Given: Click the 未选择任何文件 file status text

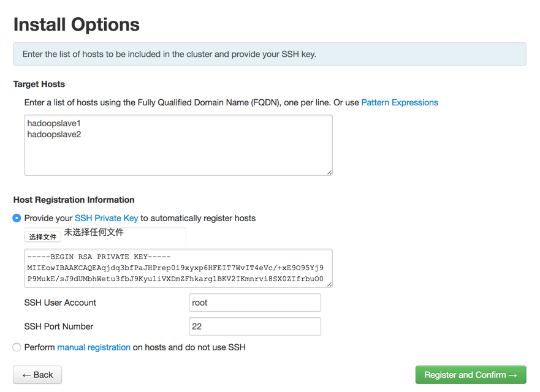Looking at the screenshot, I should [94, 233].
